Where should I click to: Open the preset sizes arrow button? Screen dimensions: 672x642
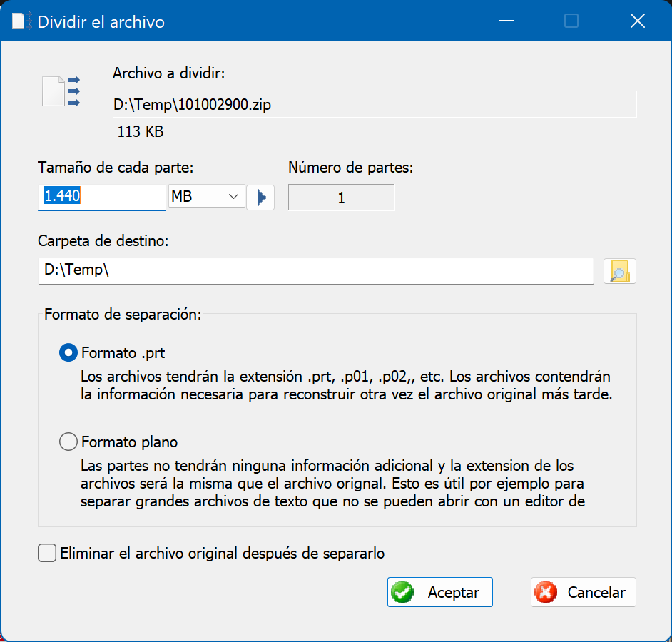pos(260,197)
